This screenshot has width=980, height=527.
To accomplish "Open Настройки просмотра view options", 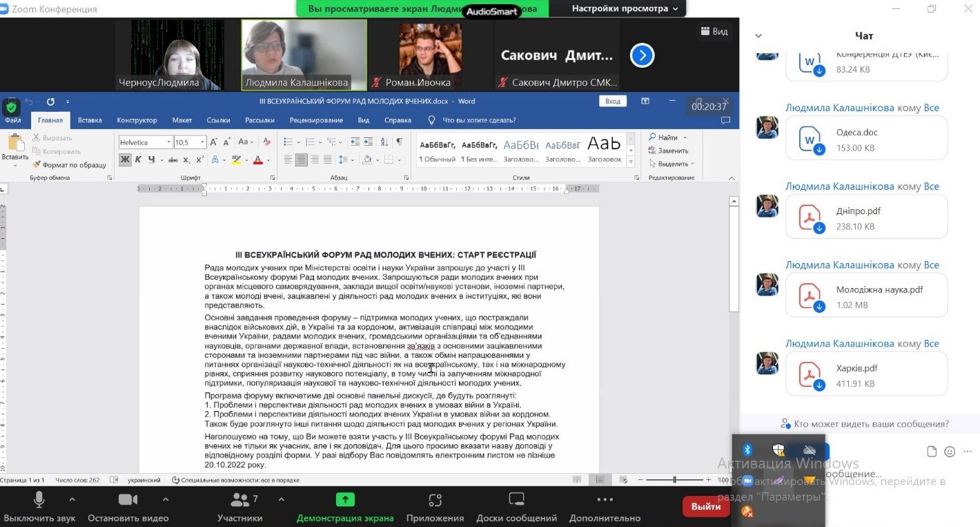I will click(625, 9).
